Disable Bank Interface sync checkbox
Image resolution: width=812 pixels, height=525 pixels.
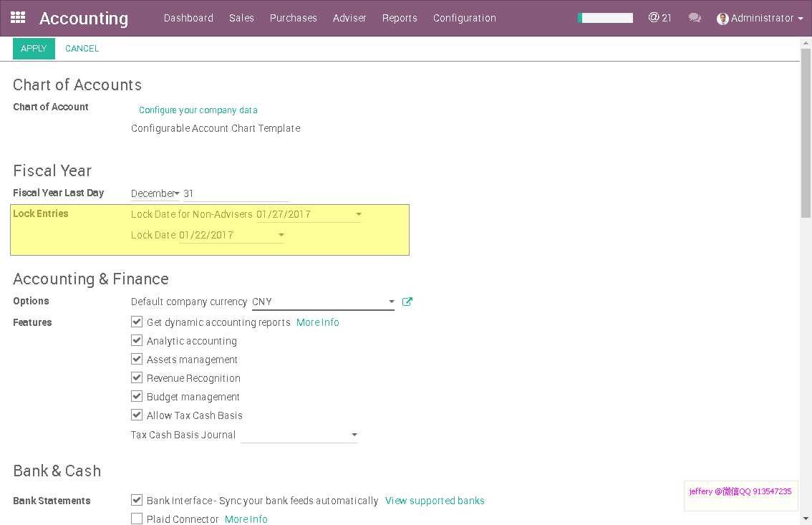[137, 500]
